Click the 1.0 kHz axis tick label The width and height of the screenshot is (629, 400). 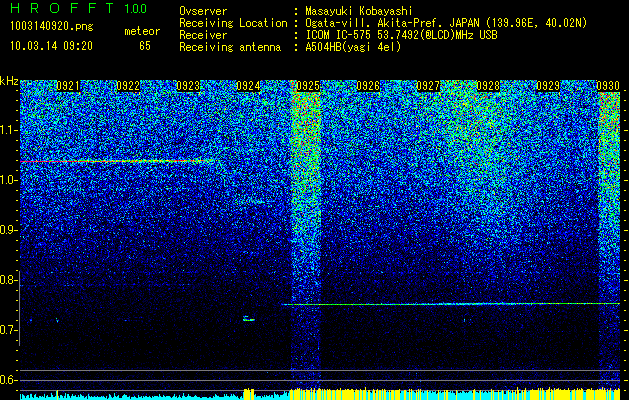point(8,180)
